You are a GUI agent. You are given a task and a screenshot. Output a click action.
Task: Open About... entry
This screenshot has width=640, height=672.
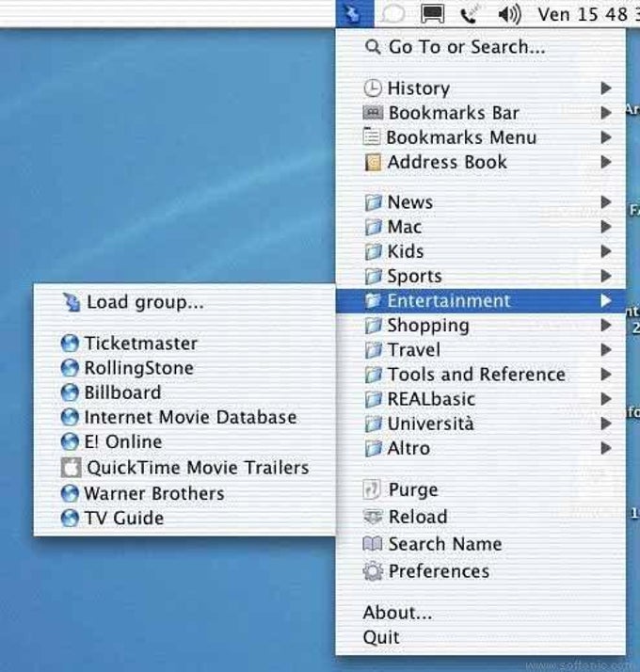[x=397, y=613]
